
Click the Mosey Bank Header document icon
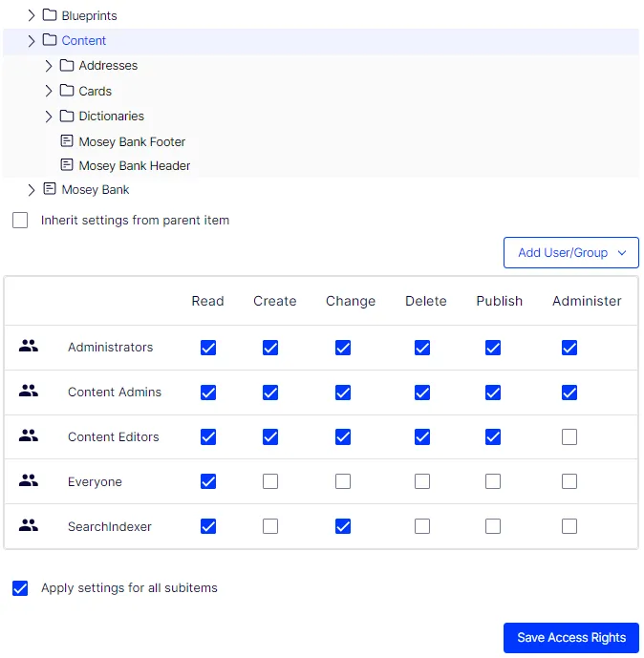(x=67, y=164)
